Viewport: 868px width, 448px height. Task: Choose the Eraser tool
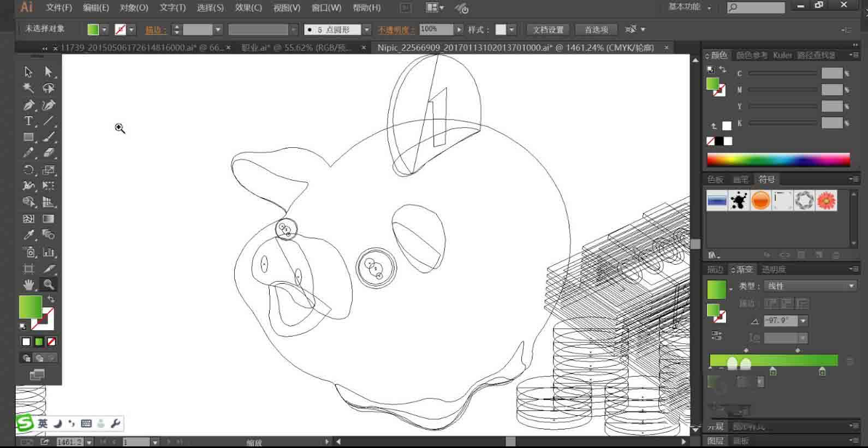pos(49,153)
